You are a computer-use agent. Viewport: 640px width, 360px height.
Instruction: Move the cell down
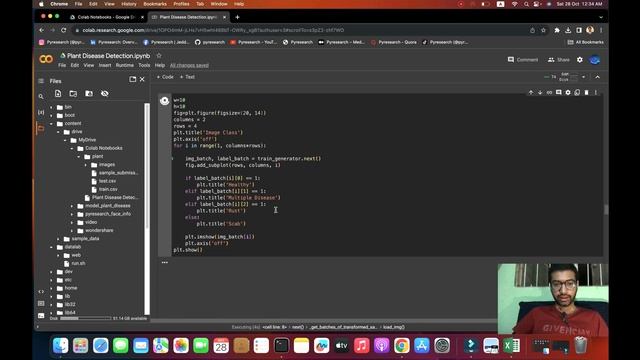pyautogui.click(x=540, y=93)
